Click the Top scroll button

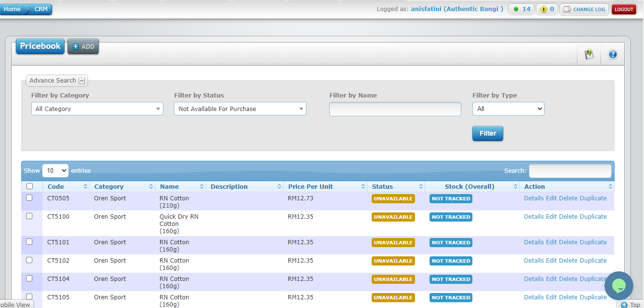point(631,305)
